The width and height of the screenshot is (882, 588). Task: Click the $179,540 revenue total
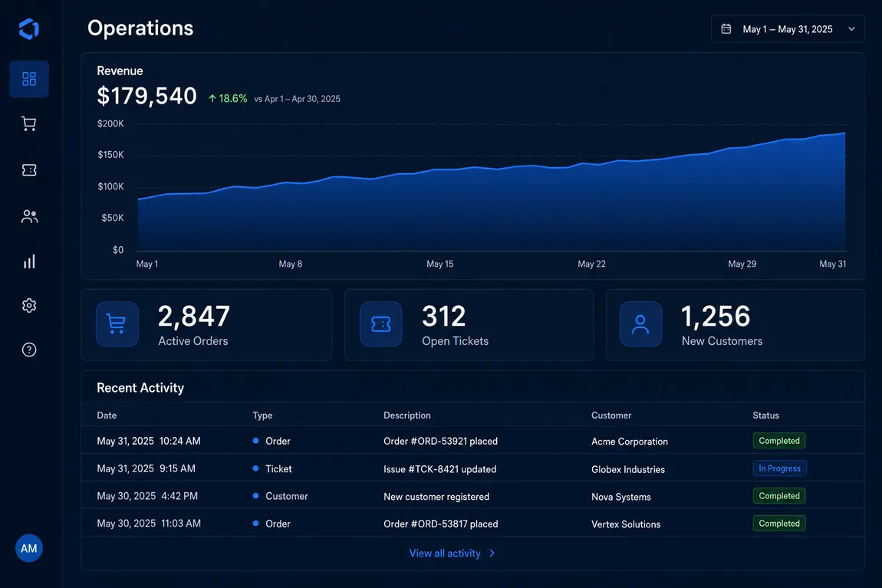[146, 96]
